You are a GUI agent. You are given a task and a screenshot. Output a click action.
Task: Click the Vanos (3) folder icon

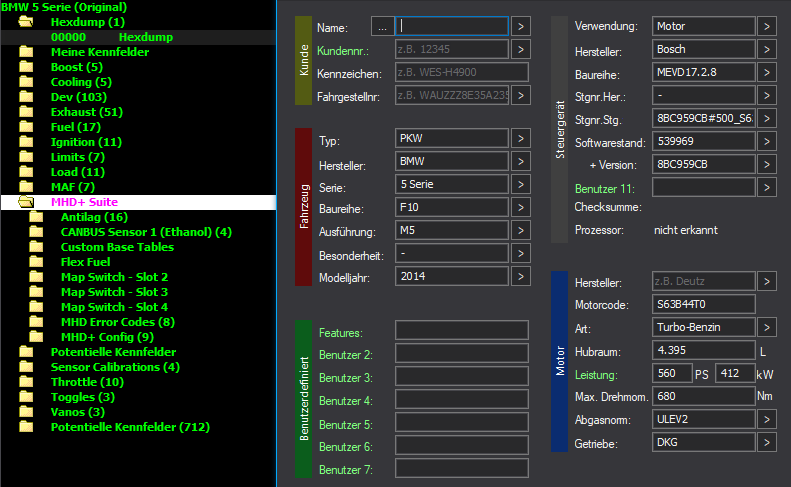click(x=26, y=412)
